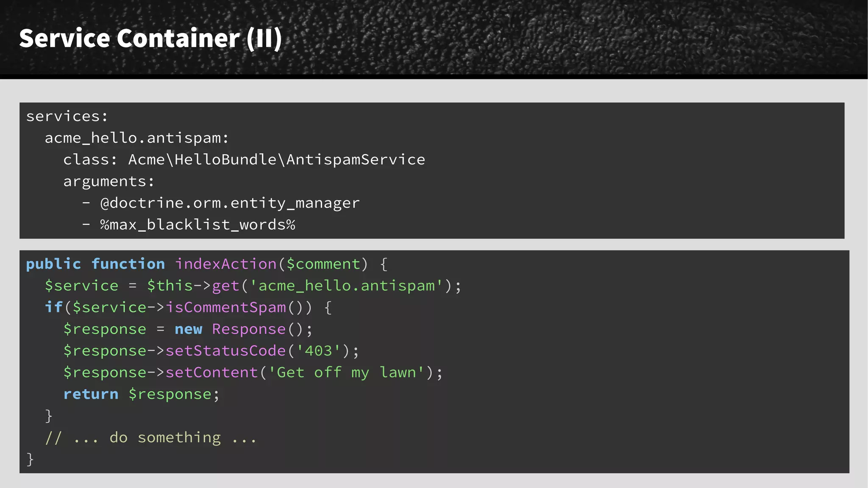
Task: Select the '%max_blacklist_words%' argument line
Action: point(189,225)
